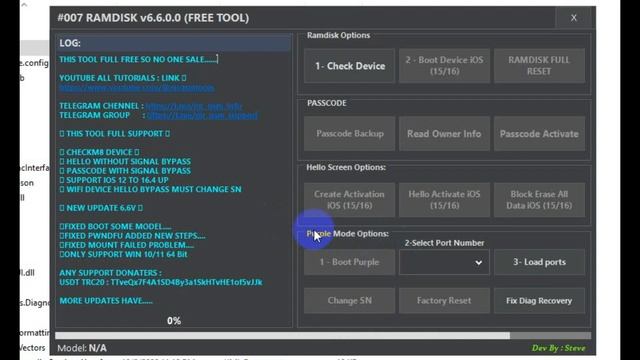Click 'FIXED PWNDFU ADDED NEW STEPS' line
This screenshot has height=360, width=640.
(132, 236)
